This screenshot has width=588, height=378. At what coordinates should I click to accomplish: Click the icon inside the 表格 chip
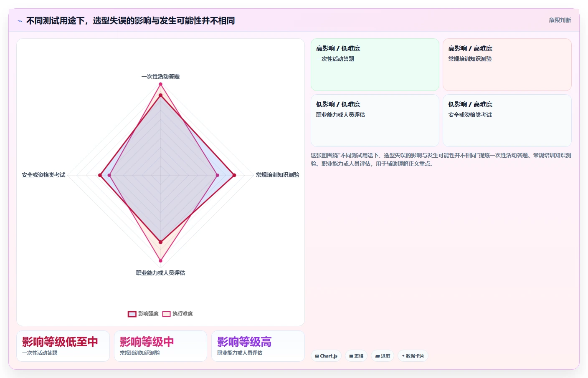(x=351, y=356)
